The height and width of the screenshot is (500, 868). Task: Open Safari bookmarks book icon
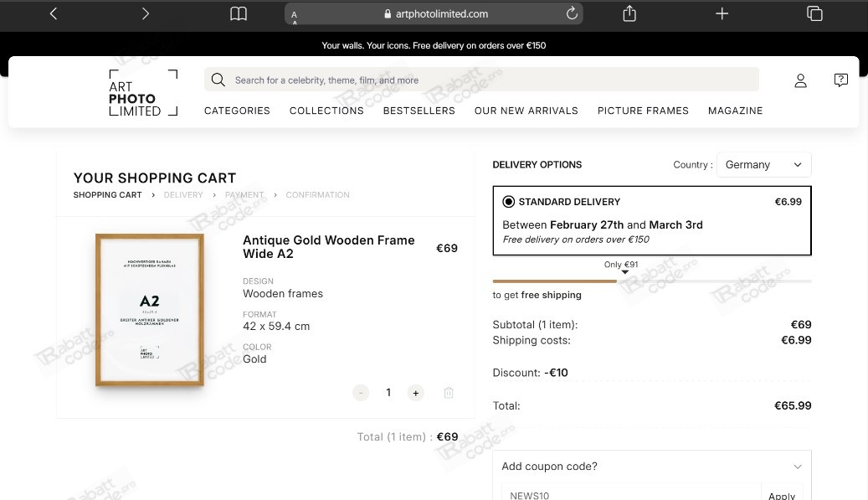pyautogui.click(x=239, y=13)
